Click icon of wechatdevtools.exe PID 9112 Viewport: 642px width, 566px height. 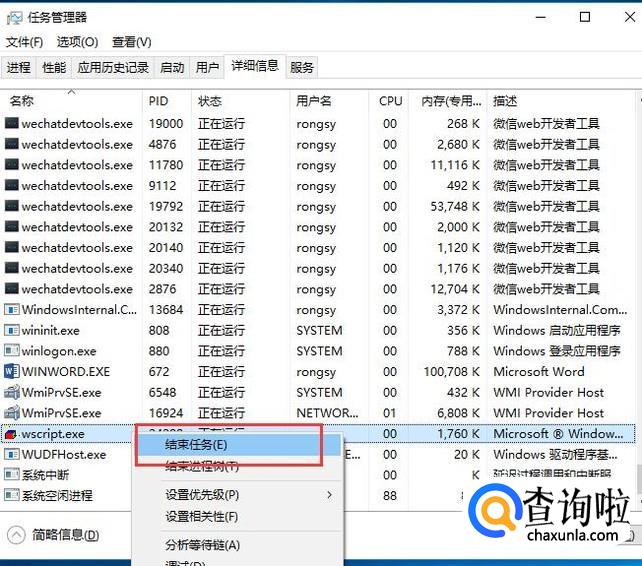point(11,186)
